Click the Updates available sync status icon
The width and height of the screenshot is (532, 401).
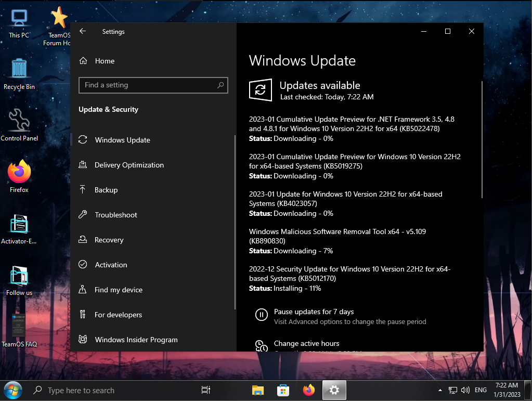point(261,90)
